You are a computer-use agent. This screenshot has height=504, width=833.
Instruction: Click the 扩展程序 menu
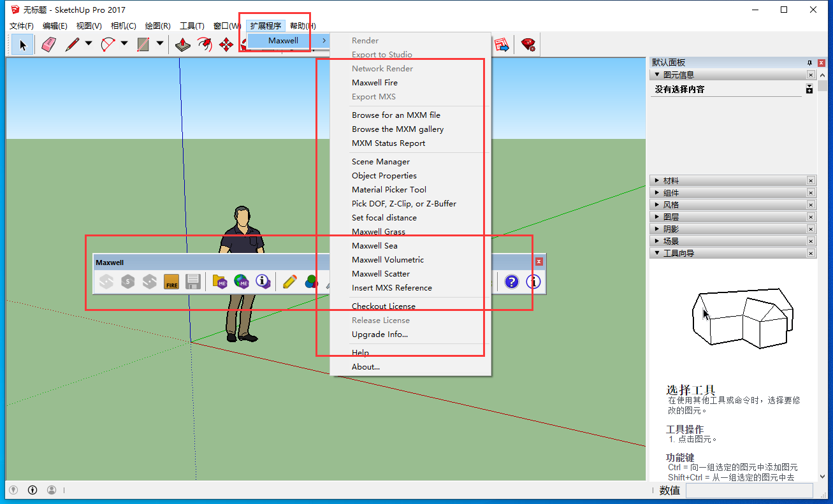pos(265,26)
